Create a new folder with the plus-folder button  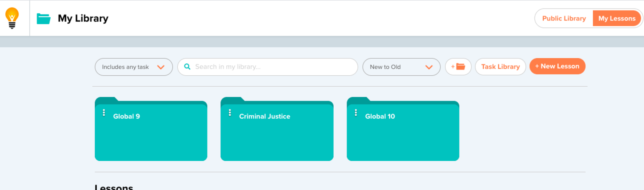click(x=458, y=67)
